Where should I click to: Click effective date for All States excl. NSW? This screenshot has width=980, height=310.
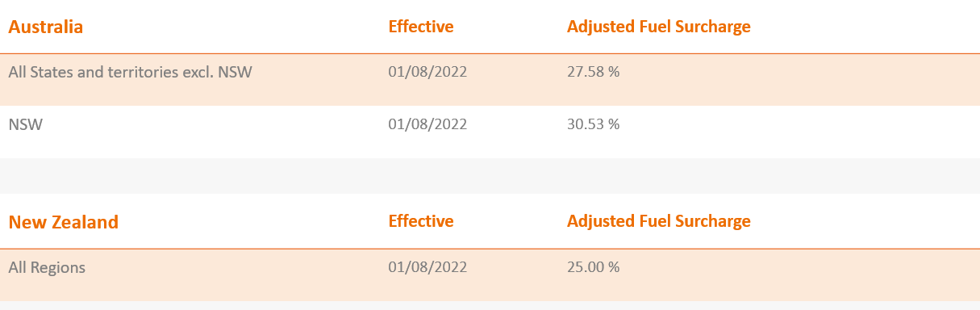[x=427, y=72]
